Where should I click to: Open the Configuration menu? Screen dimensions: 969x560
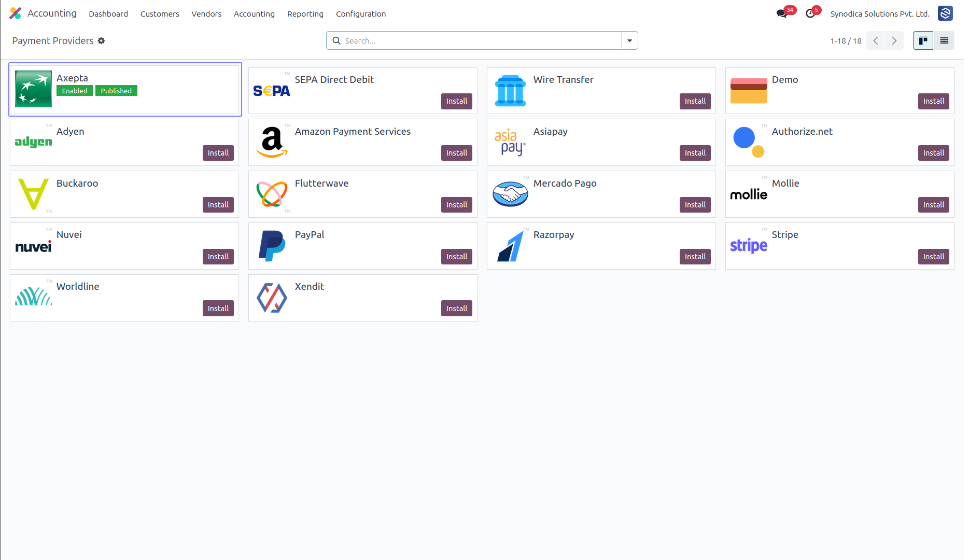pos(361,14)
